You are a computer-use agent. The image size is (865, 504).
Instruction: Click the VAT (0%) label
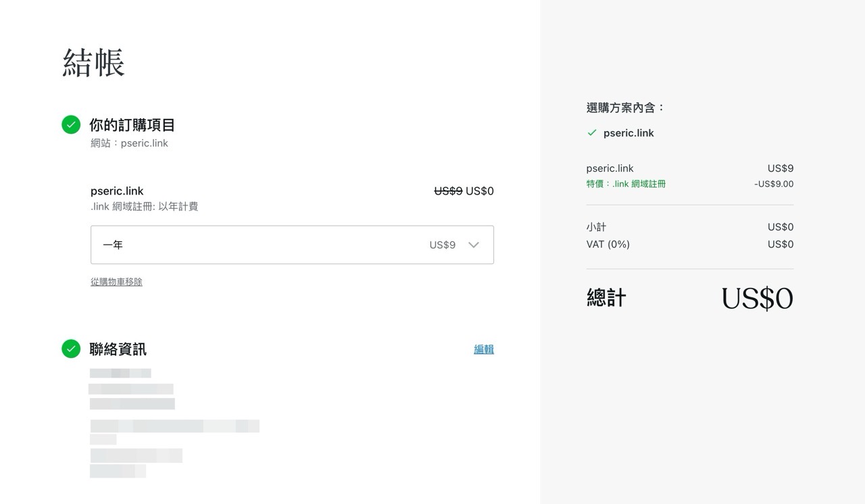pyautogui.click(x=608, y=244)
